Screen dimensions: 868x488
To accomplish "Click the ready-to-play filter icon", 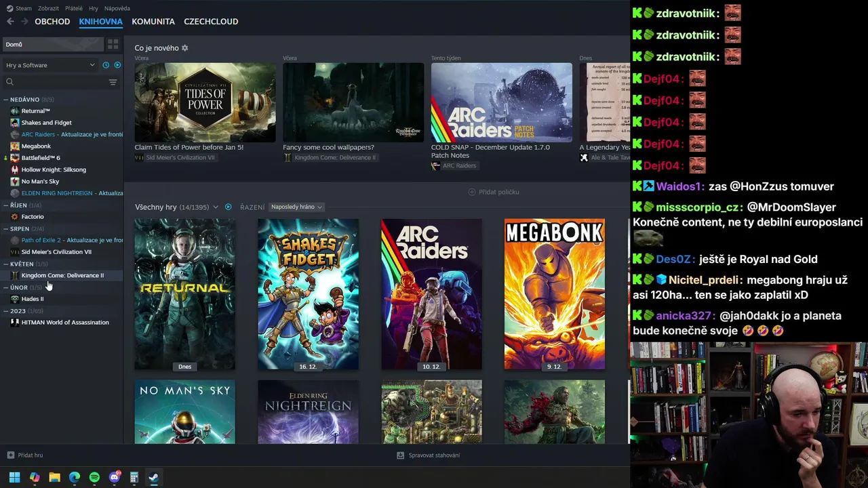I will click(117, 65).
